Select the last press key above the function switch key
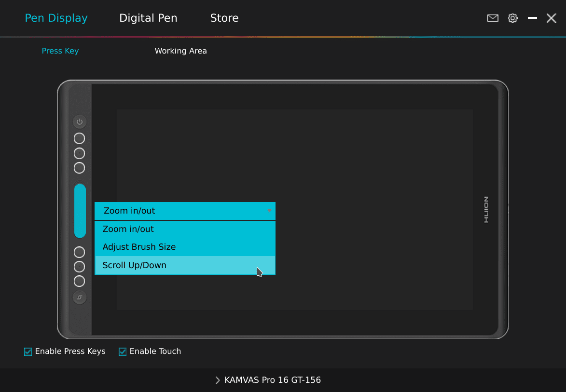 click(x=80, y=281)
